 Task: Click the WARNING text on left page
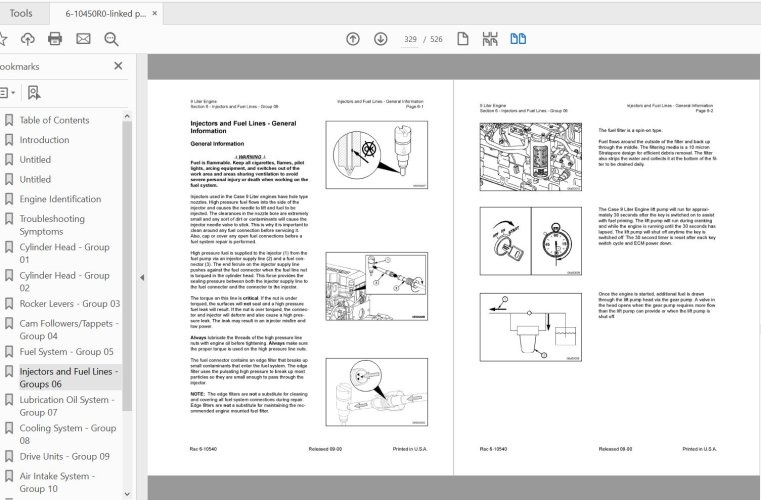[249, 157]
